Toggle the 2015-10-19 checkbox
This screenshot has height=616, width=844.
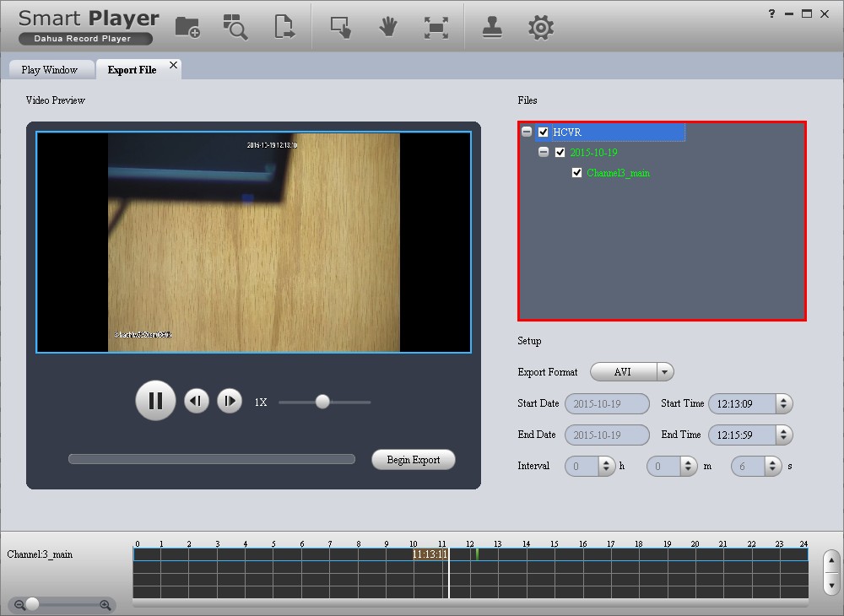tap(560, 153)
